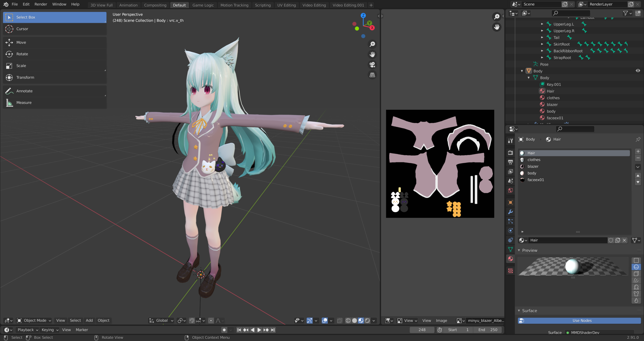Select the Scale tool

(x=55, y=66)
